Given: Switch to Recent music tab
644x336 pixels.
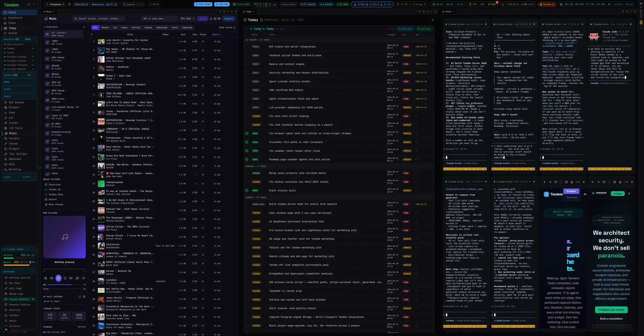Looking at the screenshot, I should tap(105, 28).
